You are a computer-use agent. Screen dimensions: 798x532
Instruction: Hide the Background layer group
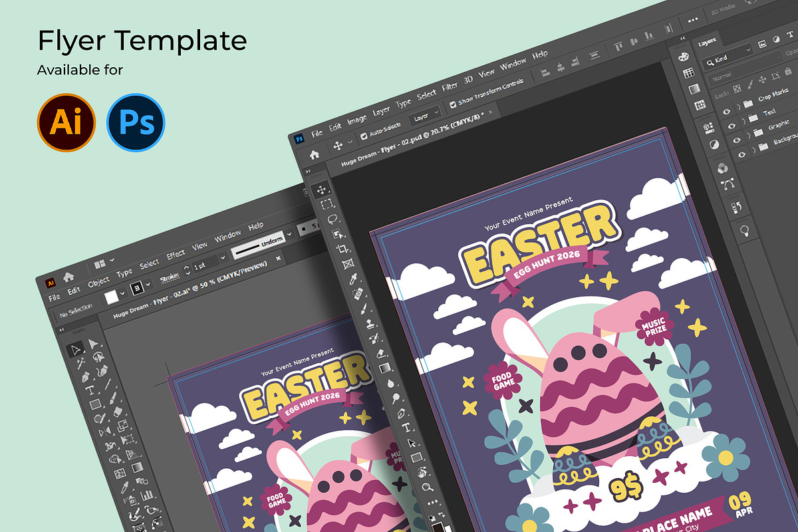[x=742, y=154]
